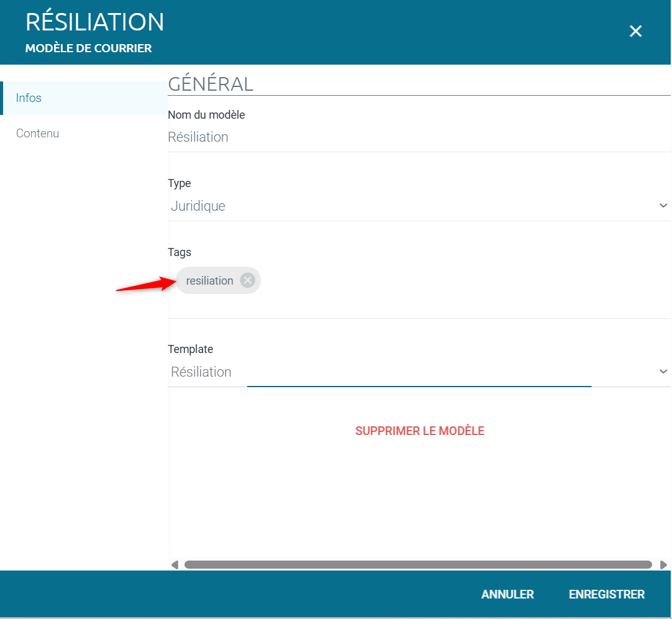Click Annuler to cancel changes

[507, 594]
